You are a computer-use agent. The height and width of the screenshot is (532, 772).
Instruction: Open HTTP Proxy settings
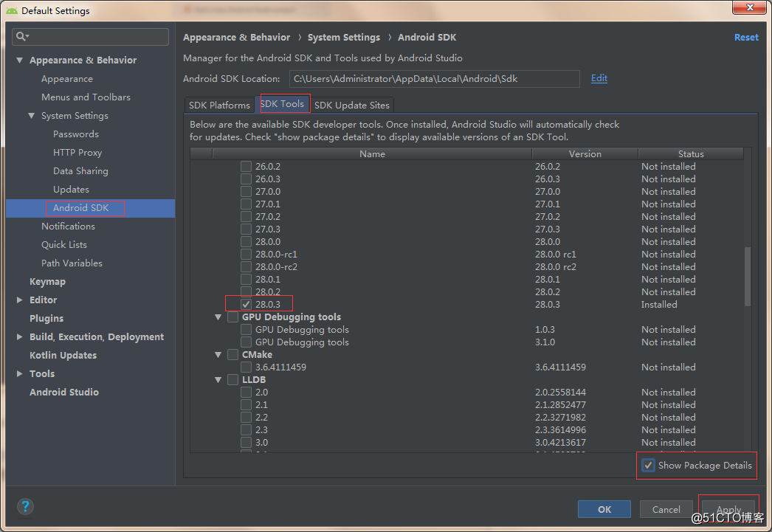77,153
